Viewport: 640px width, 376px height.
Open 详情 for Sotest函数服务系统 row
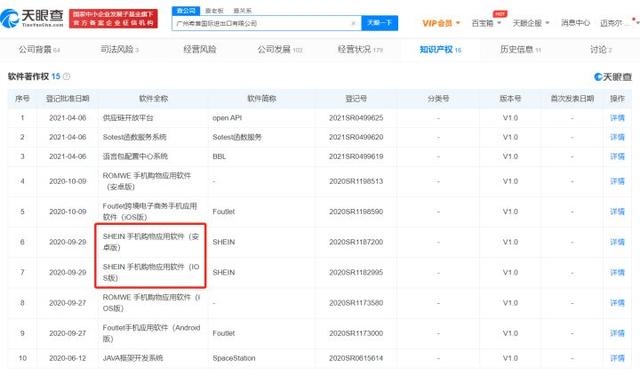click(617, 137)
